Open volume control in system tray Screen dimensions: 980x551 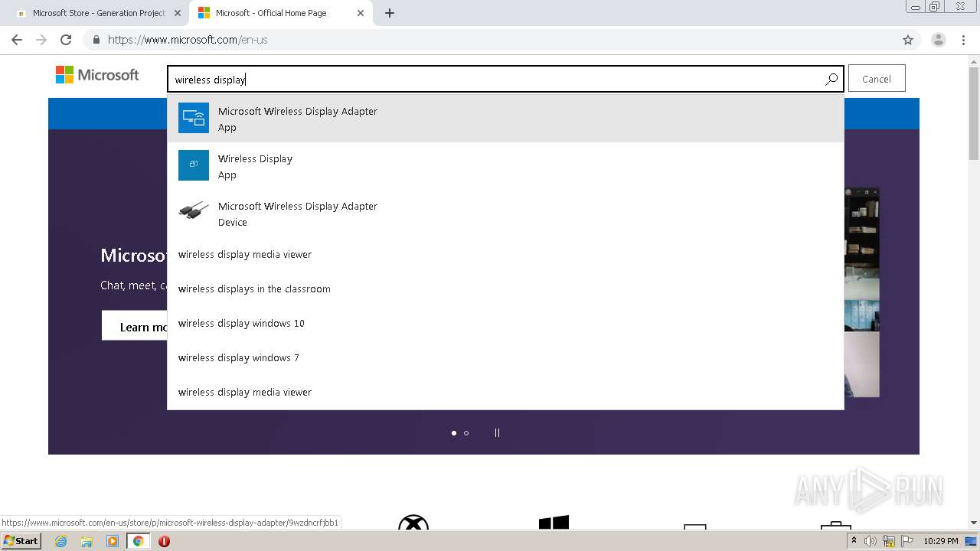coord(871,541)
